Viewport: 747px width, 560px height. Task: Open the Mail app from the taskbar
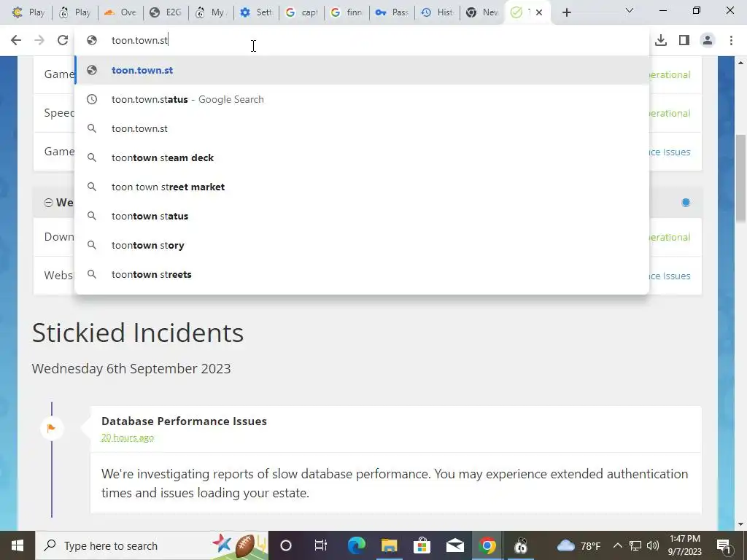(455, 545)
